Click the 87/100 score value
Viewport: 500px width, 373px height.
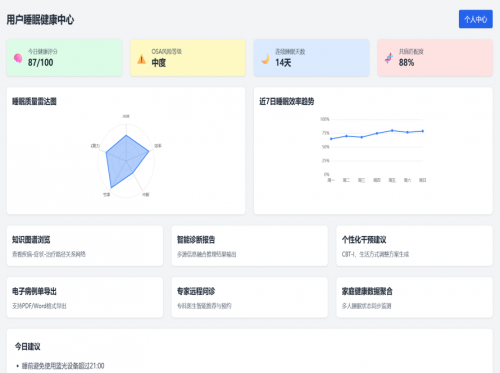[40, 62]
